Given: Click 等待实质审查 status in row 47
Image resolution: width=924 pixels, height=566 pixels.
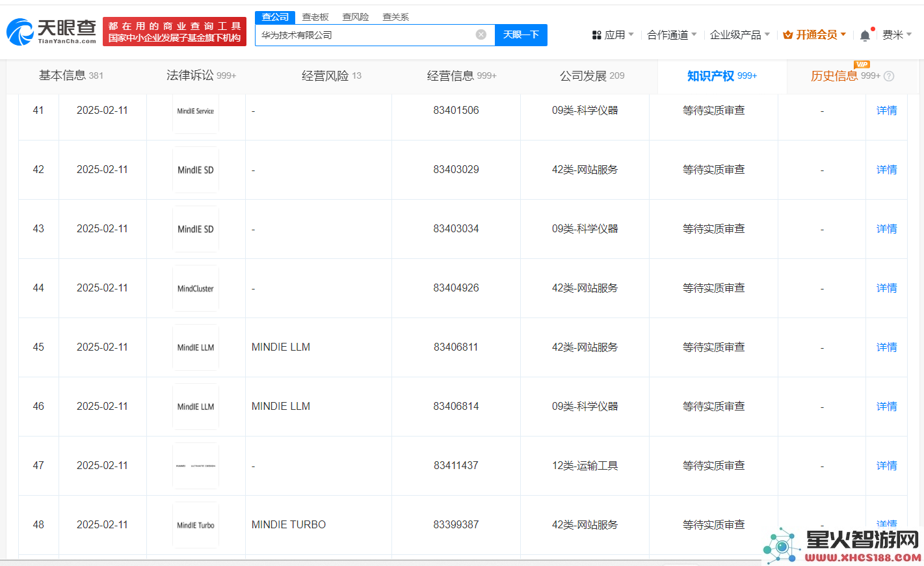Looking at the screenshot, I should click(713, 466).
